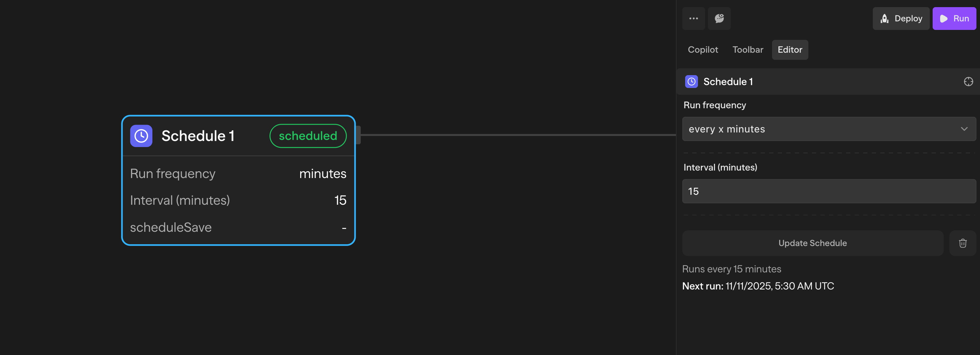Click the Schedule 1 title on the canvas block
Image resolution: width=980 pixels, height=355 pixels.
tap(198, 136)
